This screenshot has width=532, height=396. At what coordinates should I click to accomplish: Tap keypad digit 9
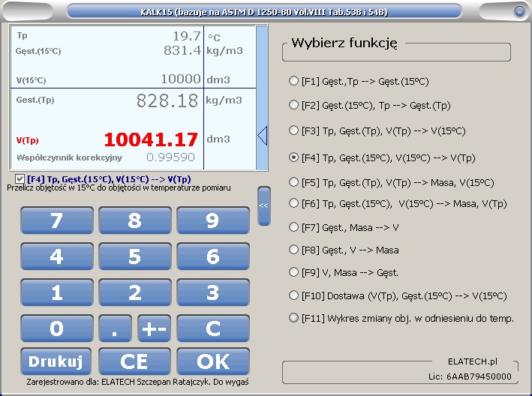213,220
